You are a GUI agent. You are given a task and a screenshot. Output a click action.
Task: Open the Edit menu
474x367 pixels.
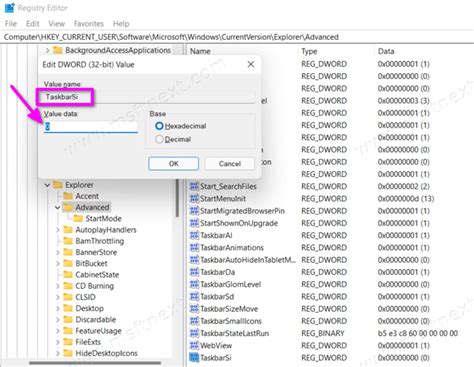32,24
